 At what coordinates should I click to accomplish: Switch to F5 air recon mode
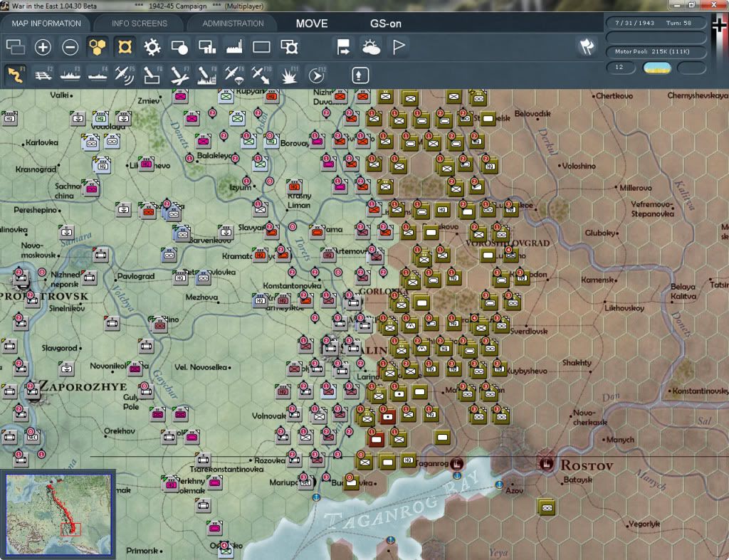[x=125, y=75]
